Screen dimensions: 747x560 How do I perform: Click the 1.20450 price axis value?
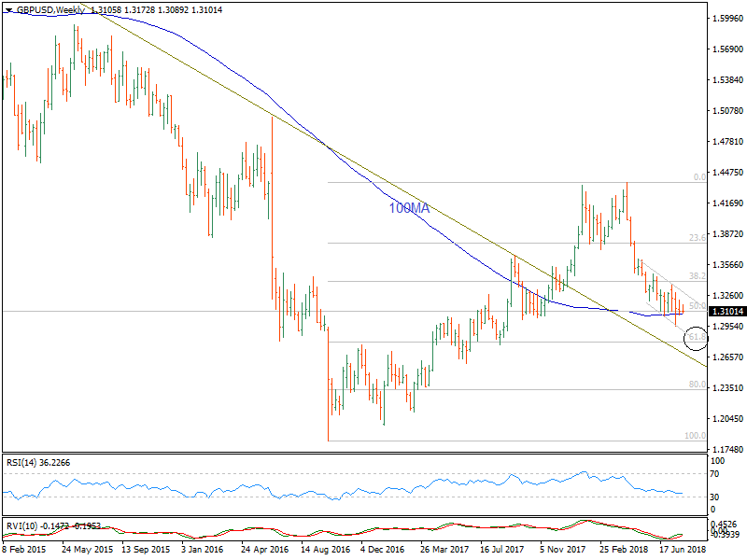coord(727,419)
